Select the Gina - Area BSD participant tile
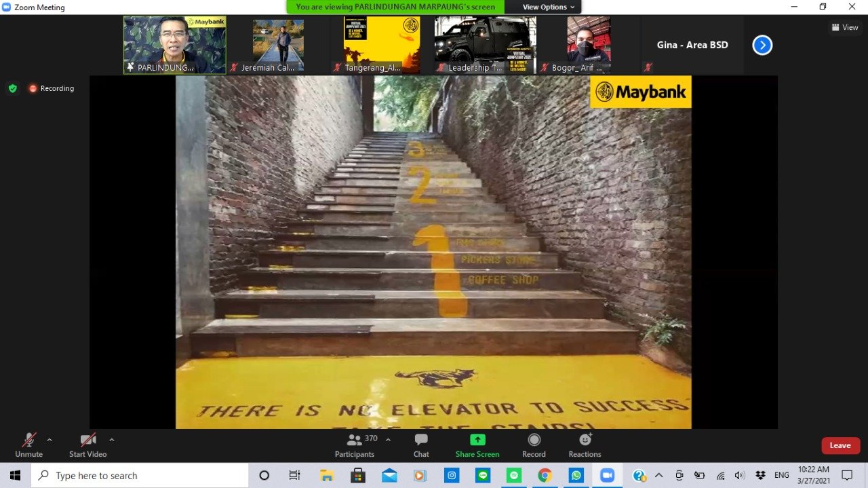The image size is (868, 488). pos(692,45)
